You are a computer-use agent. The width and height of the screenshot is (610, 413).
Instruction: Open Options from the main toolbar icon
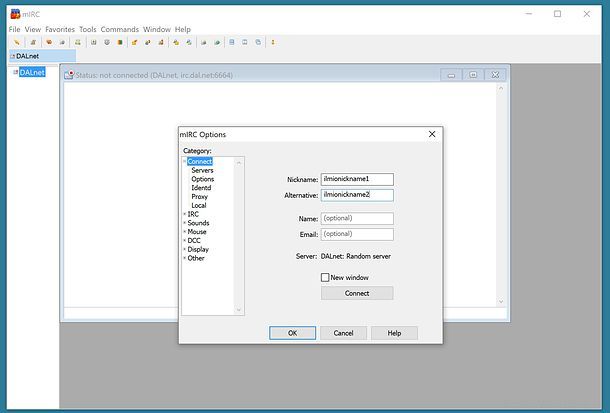(x=32, y=43)
